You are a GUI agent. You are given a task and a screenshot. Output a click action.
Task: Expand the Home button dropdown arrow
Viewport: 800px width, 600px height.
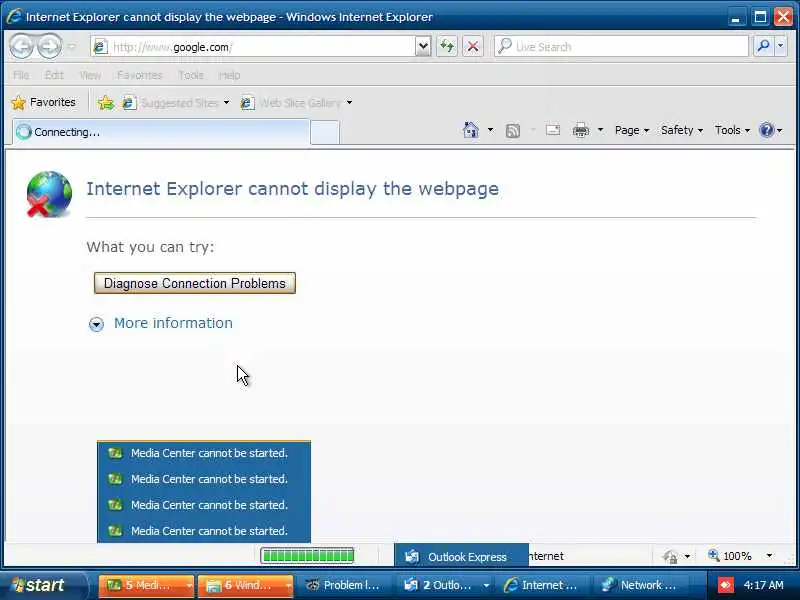[x=490, y=130]
